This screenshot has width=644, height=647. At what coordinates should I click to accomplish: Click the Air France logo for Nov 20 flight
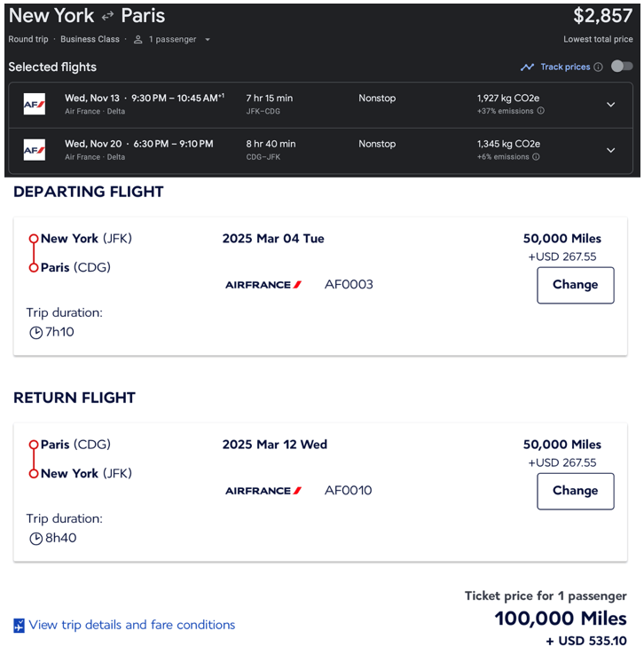[x=35, y=150]
